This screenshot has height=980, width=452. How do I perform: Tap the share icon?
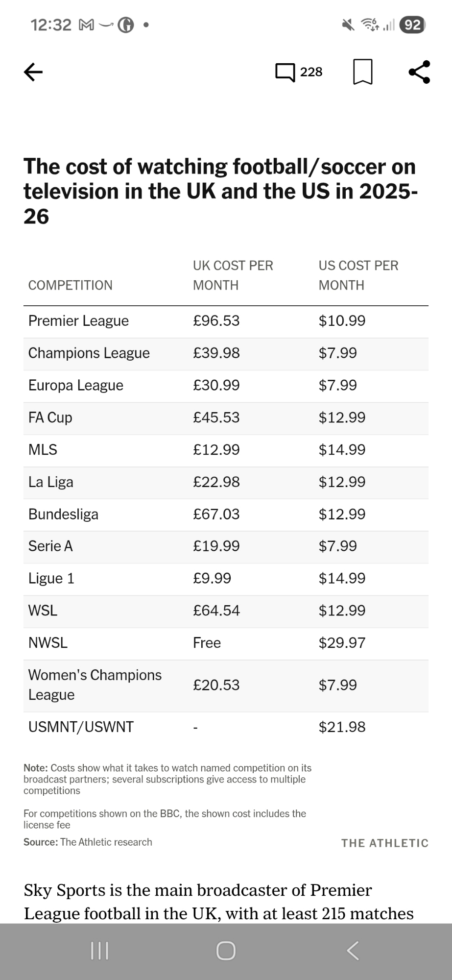click(419, 72)
